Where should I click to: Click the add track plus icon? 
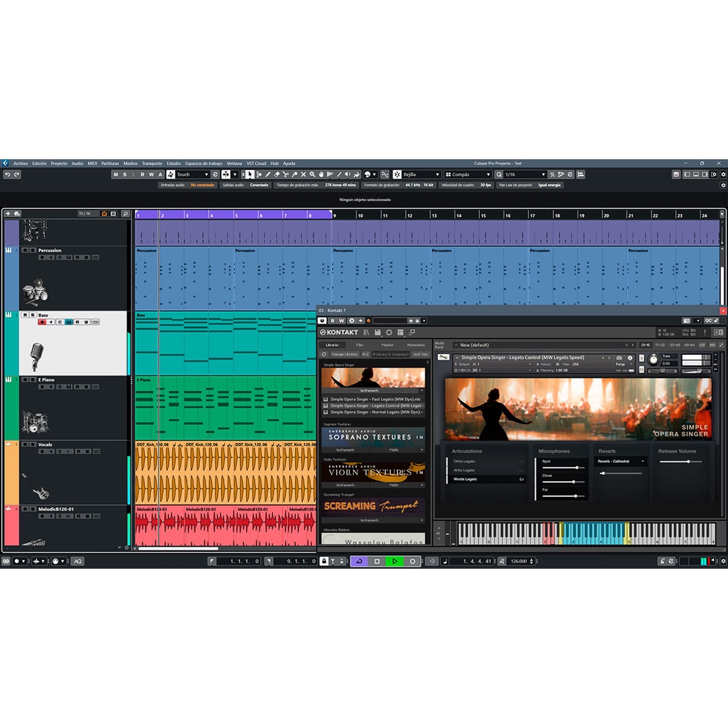click(8, 213)
